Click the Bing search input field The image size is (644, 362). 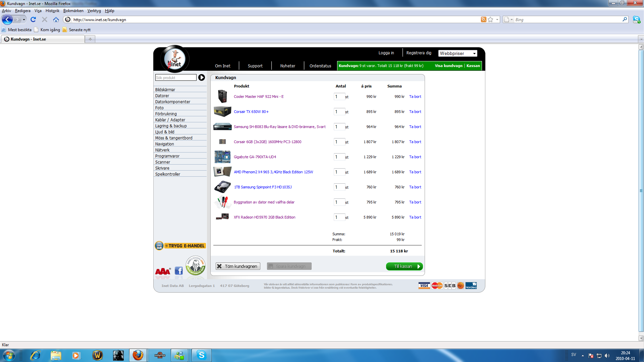[x=568, y=19]
